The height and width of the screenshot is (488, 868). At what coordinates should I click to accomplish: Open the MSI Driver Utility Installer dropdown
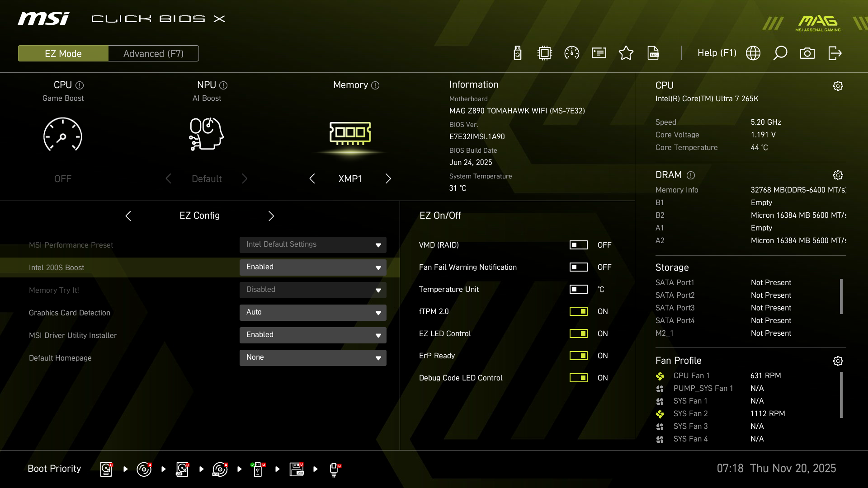[312, 335]
